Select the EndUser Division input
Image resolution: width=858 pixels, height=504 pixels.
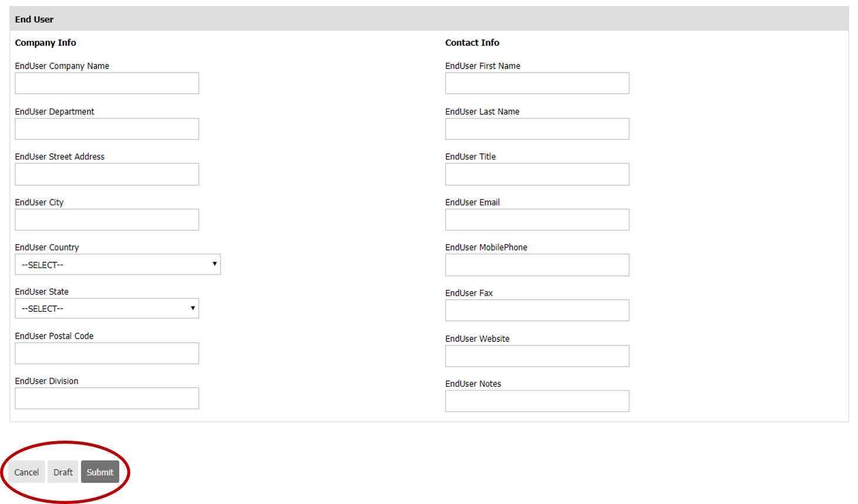coord(107,398)
